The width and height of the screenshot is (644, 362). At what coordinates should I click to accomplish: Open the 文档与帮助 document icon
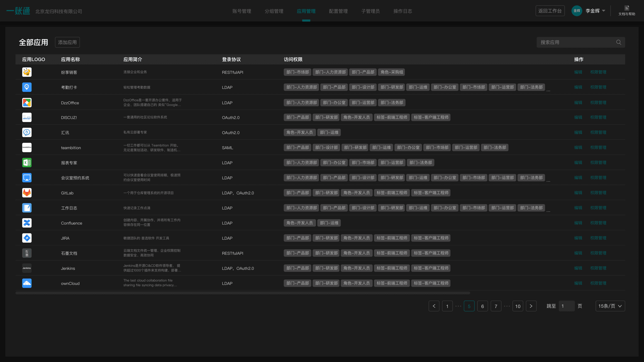627,8
